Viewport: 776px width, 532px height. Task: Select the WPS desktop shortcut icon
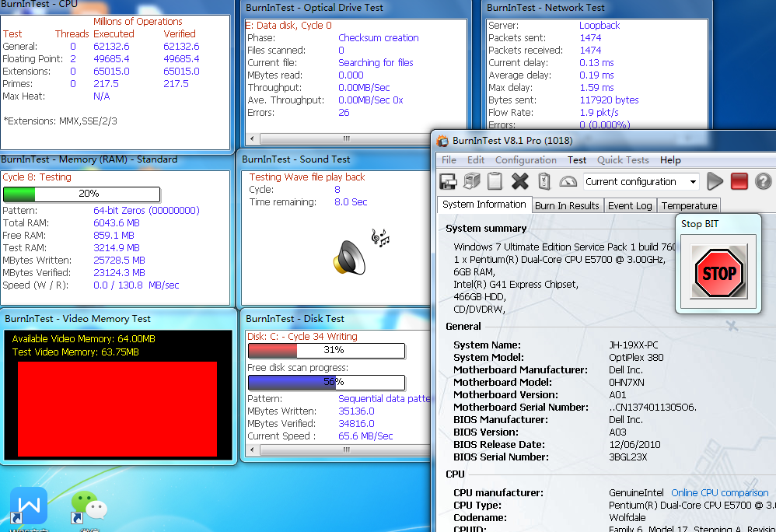click(x=29, y=506)
